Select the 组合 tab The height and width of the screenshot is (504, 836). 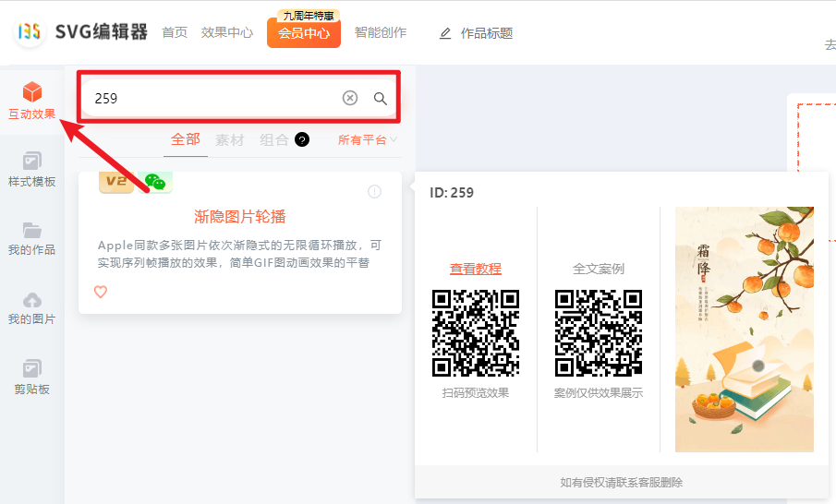click(x=274, y=140)
